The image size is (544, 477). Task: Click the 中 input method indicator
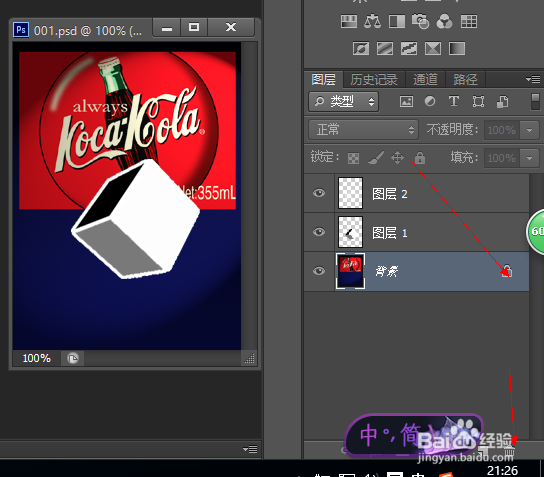(x=368, y=435)
